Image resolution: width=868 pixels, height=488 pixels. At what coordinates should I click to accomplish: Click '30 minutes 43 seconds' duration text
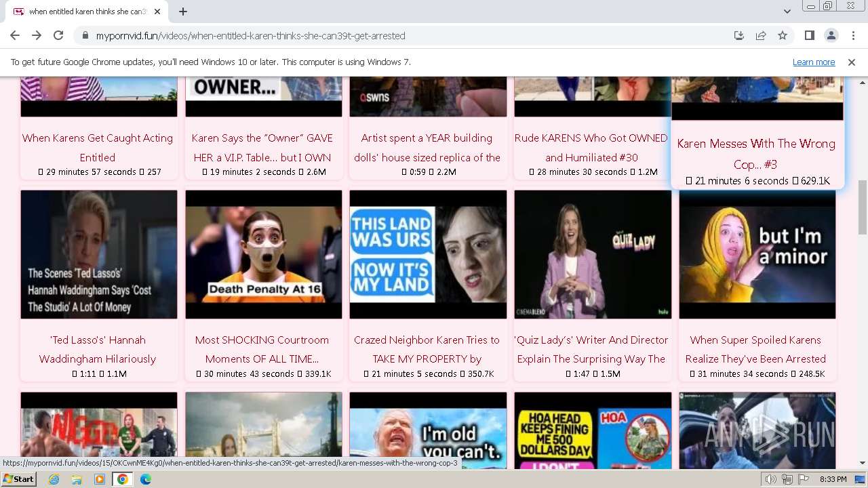(x=249, y=374)
